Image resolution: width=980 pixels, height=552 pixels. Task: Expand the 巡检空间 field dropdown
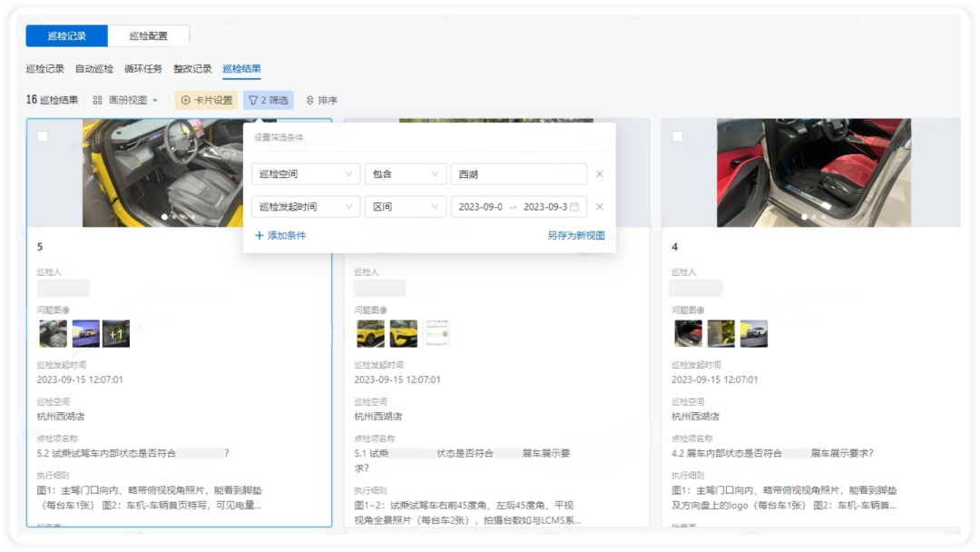click(x=306, y=174)
